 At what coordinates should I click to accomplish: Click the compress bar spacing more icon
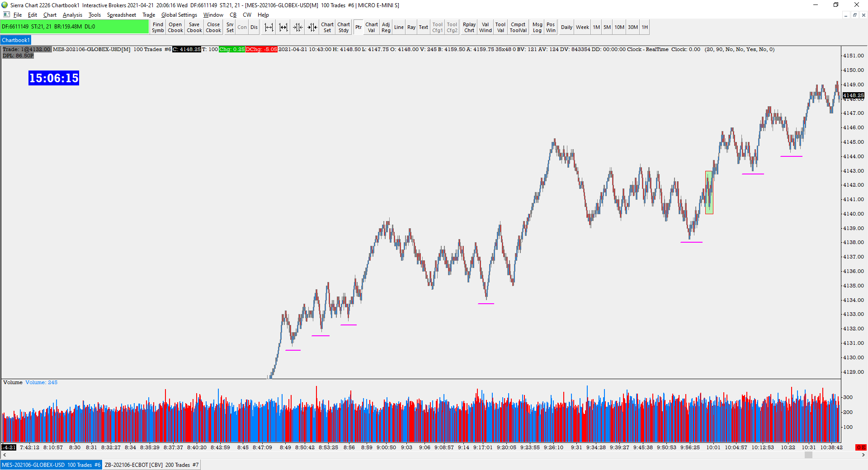[312, 27]
